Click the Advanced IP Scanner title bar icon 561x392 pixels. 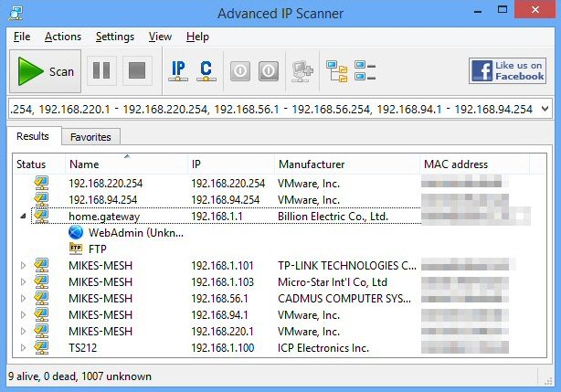(16, 13)
